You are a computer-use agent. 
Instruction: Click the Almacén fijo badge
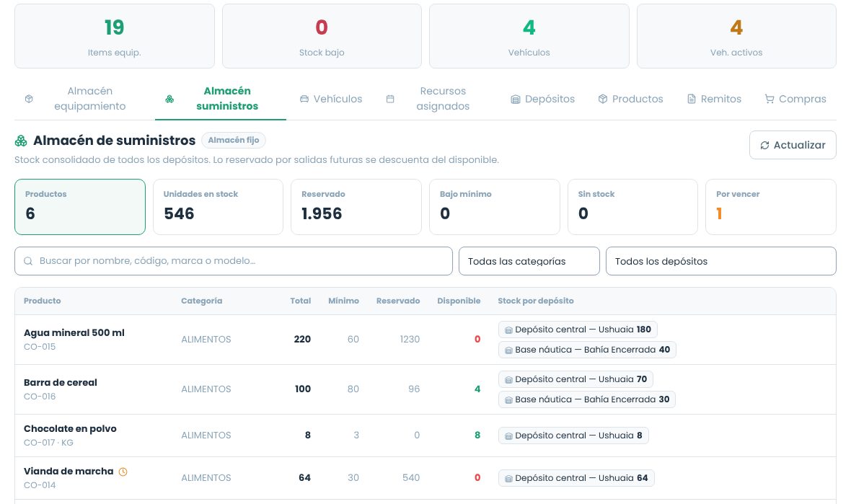click(234, 140)
